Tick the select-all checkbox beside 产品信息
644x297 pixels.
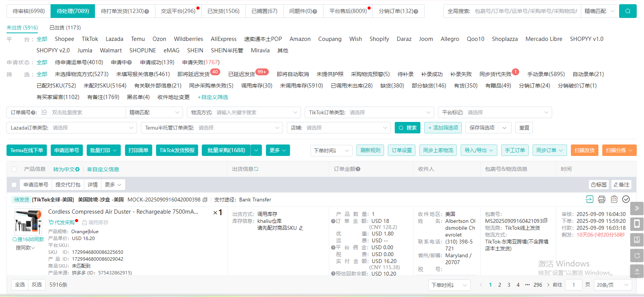[14, 169]
